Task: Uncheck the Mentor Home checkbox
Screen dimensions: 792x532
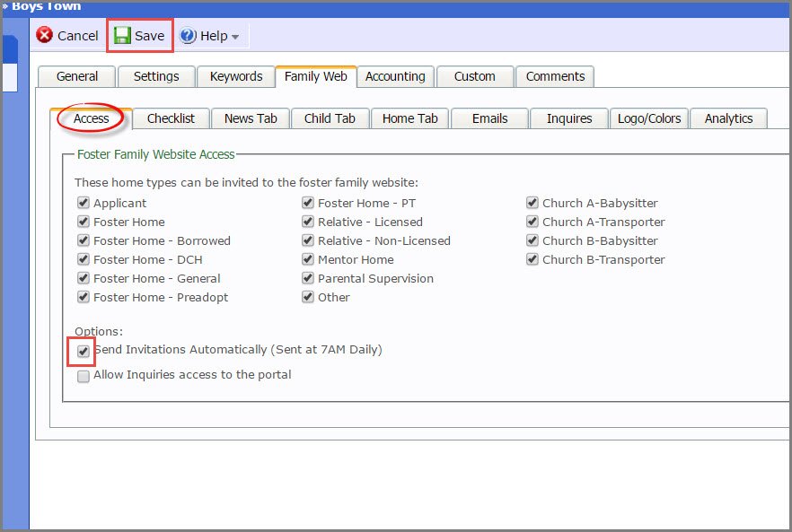Action: tap(308, 259)
